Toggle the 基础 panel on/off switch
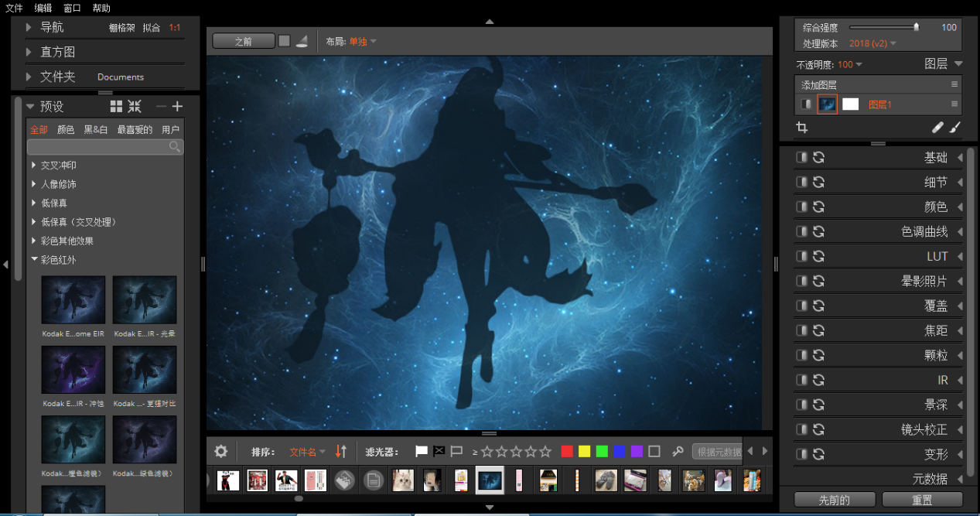 pos(802,157)
